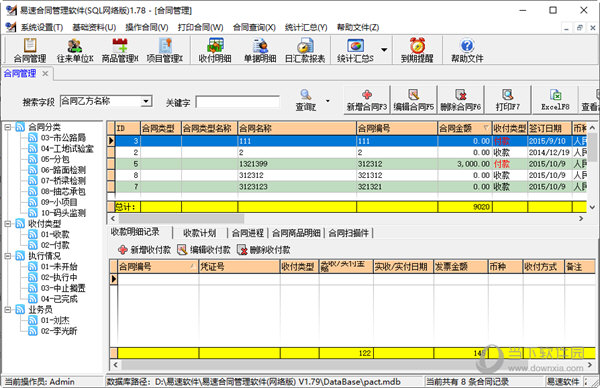This screenshot has height=388, width=600.
Task: Select 10-码头监测 tree item
Action: [x=63, y=213]
